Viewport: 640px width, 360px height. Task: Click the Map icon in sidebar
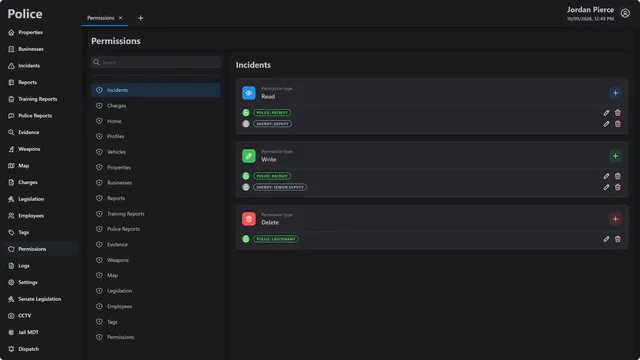[11, 166]
